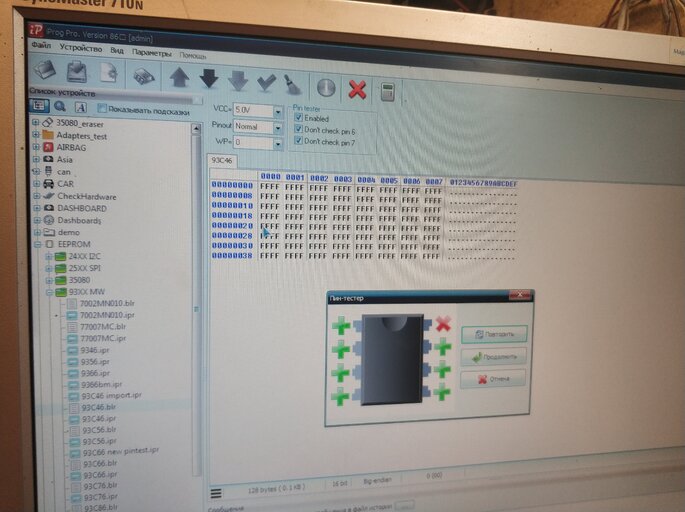The width and height of the screenshot is (685, 512).
Task: Close the Пин-тестер dialog
Action: point(519,295)
